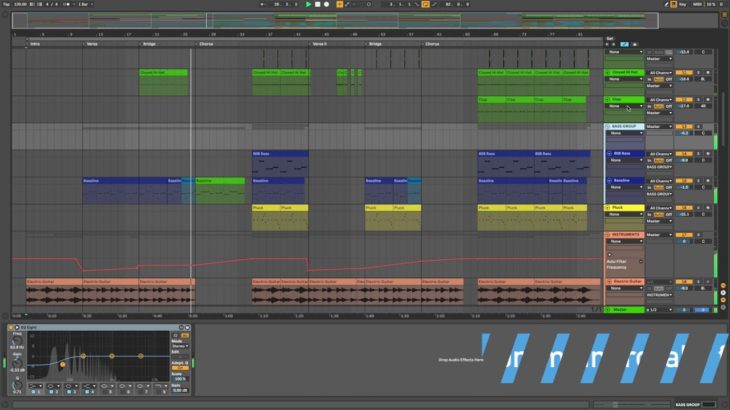Click the Previous Locator arrow under Set
The height and width of the screenshot is (410, 730).
pos(607,44)
